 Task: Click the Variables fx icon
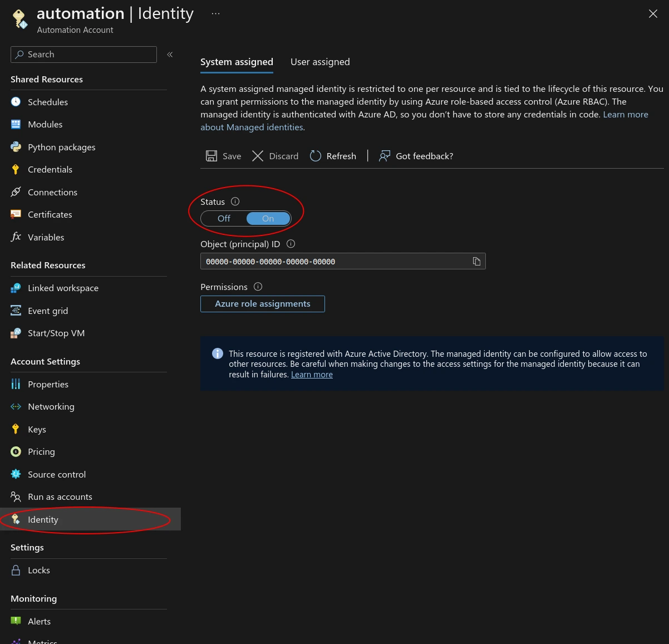tap(16, 237)
